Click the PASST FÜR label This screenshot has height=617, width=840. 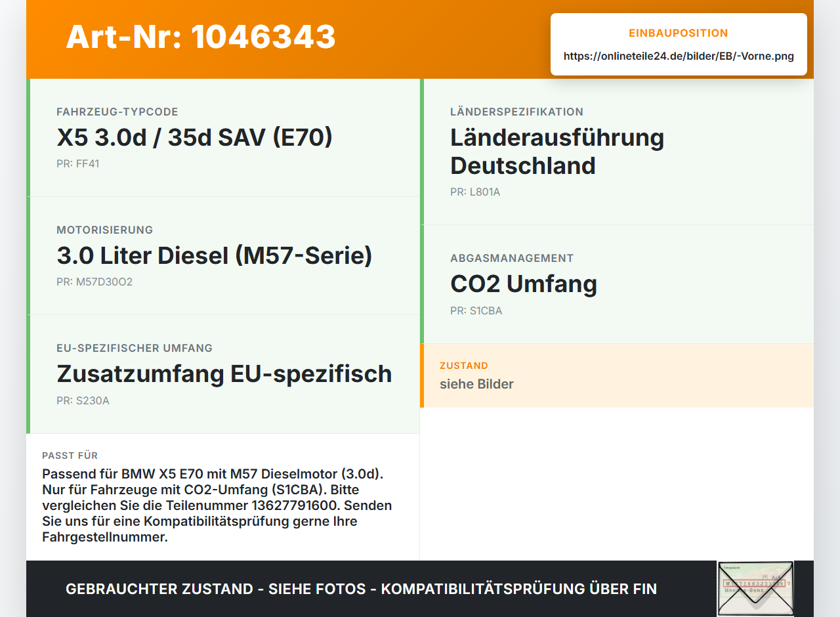[70, 456]
